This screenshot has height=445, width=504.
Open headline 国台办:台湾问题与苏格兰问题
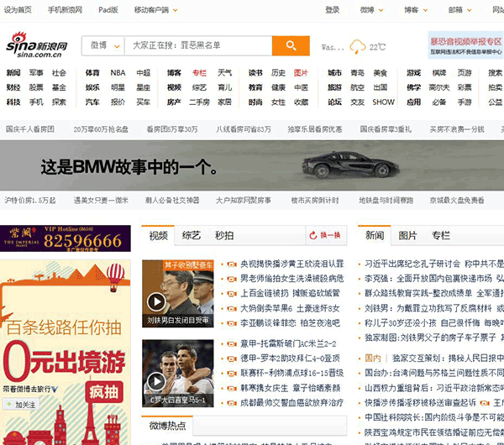click(x=433, y=373)
